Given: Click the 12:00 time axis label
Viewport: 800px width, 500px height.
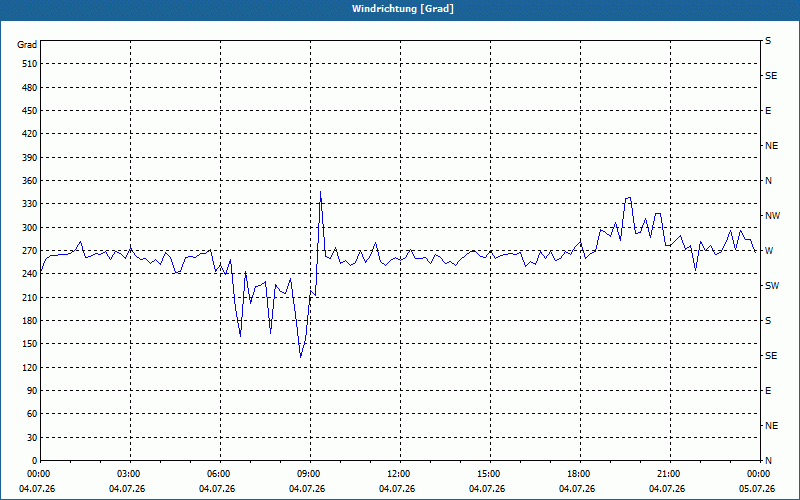Looking at the screenshot, I should click(x=398, y=474).
